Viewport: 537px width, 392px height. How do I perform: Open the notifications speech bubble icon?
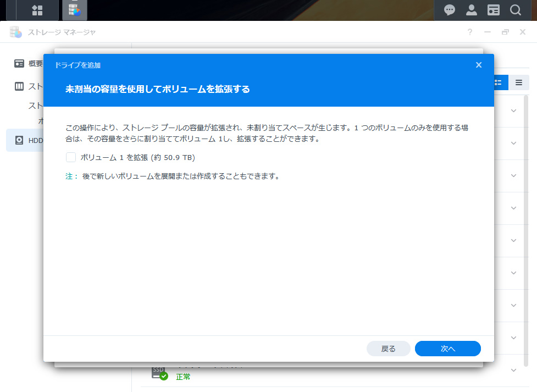pyautogui.click(x=450, y=10)
